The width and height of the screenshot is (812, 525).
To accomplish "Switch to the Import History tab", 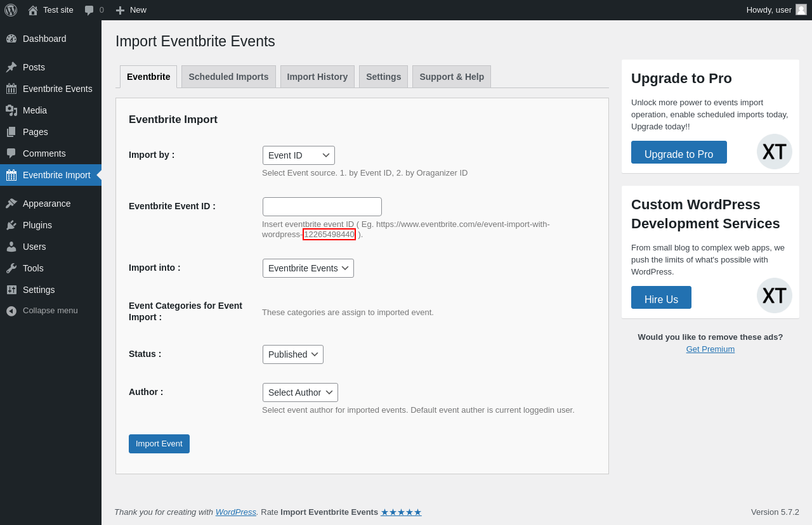I will click(x=317, y=77).
